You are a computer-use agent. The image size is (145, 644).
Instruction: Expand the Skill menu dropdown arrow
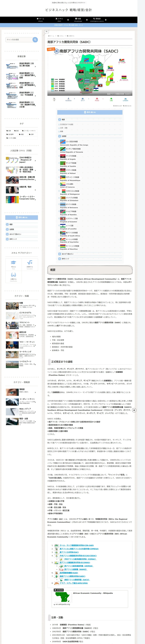click(68, 20)
